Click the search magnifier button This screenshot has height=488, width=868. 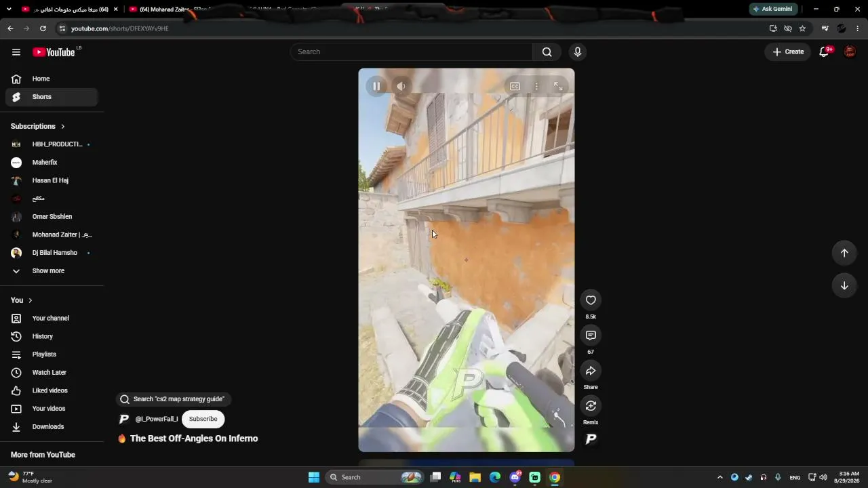(x=547, y=52)
